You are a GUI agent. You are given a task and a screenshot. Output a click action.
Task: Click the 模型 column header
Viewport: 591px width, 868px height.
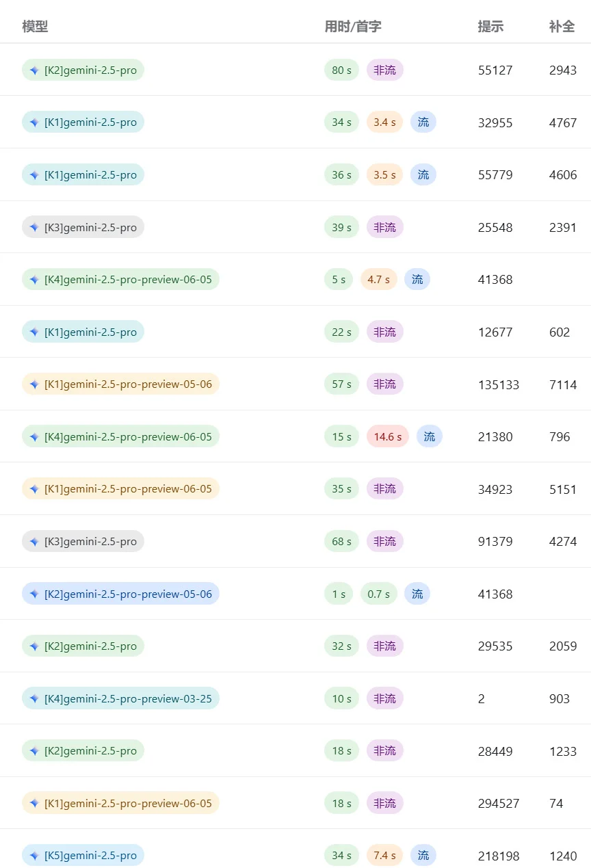coord(35,27)
